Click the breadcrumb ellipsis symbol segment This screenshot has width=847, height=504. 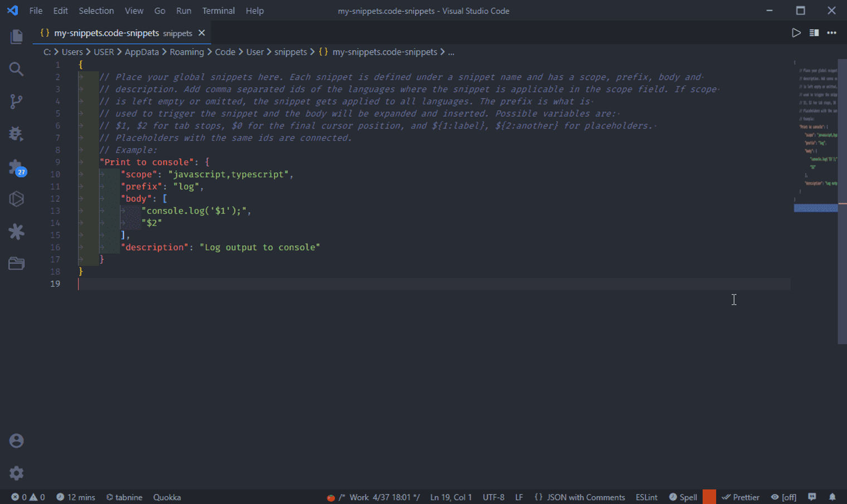click(x=451, y=52)
